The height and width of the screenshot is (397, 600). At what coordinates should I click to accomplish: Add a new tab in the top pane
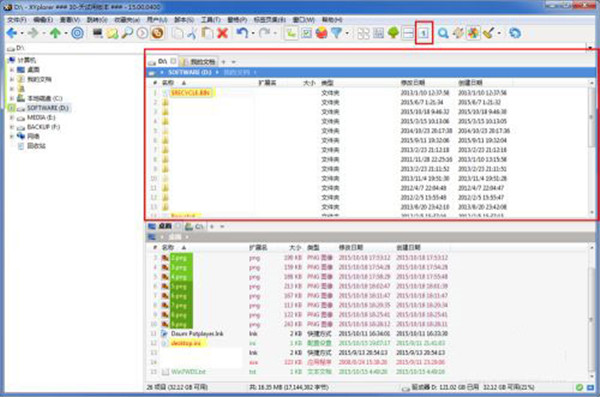pyautogui.click(x=223, y=62)
